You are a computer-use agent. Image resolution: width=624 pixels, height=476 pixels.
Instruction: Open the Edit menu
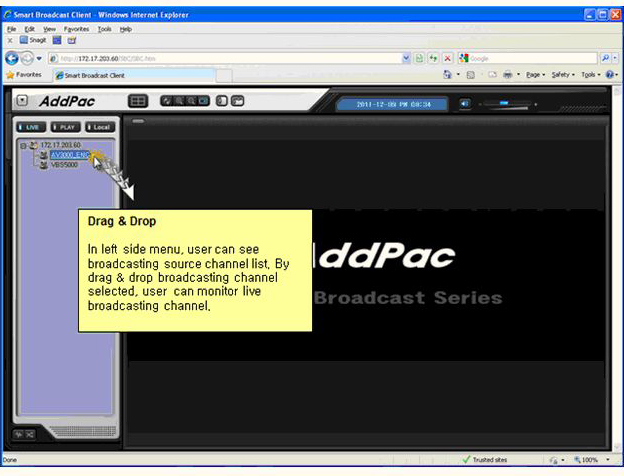point(29,29)
